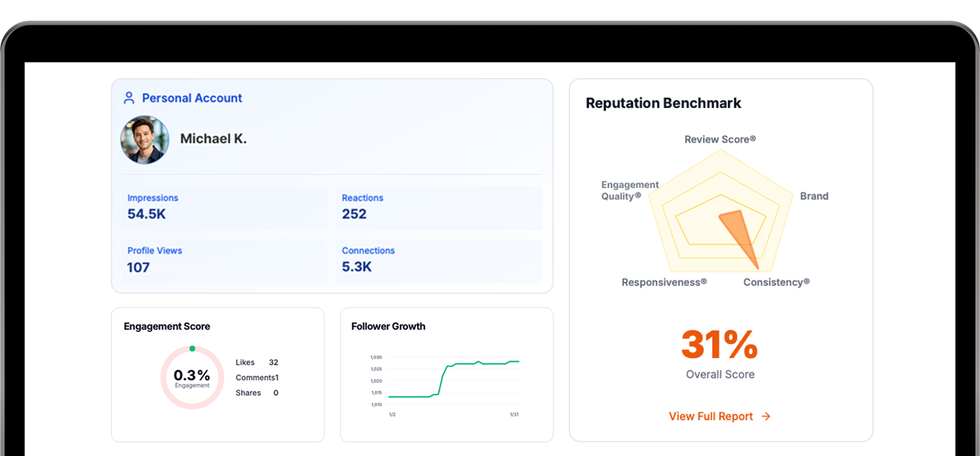Click the Reputation Benchmark heading

(663, 103)
